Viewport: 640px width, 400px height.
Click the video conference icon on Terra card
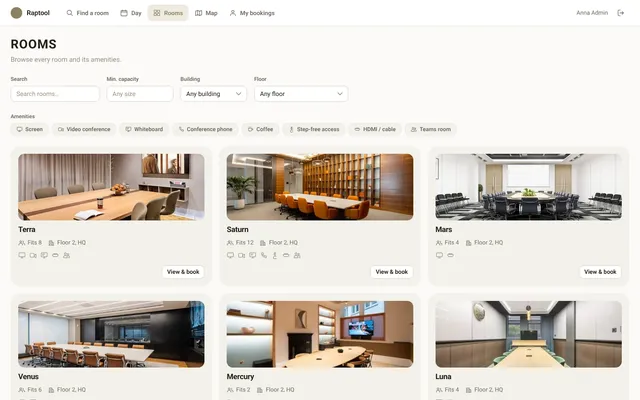click(x=33, y=256)
